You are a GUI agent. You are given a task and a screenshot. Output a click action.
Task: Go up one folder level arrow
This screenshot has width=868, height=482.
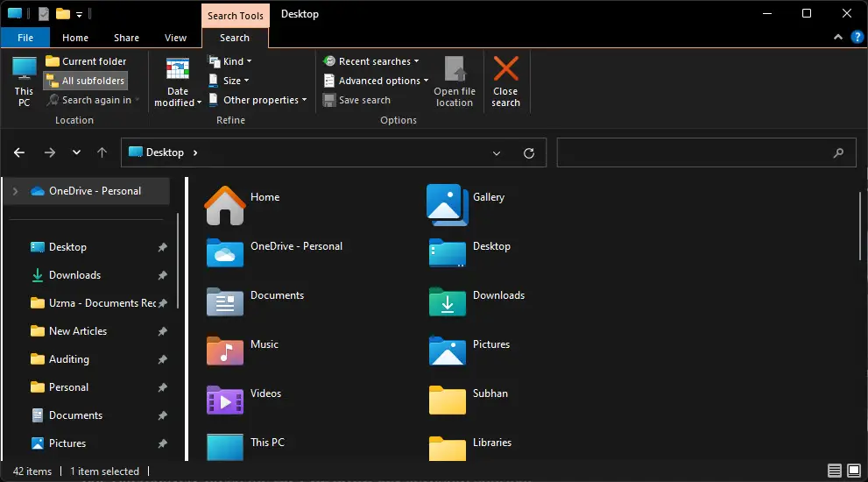pos(102,152)
